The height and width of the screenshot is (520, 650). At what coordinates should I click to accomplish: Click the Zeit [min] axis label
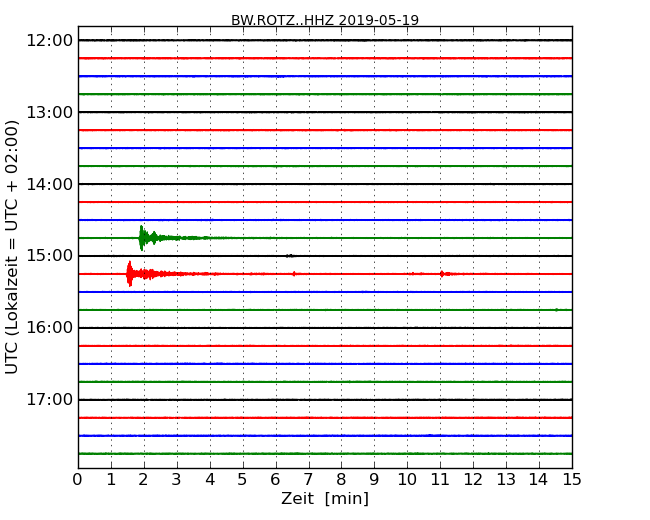(x=325, y=498)
